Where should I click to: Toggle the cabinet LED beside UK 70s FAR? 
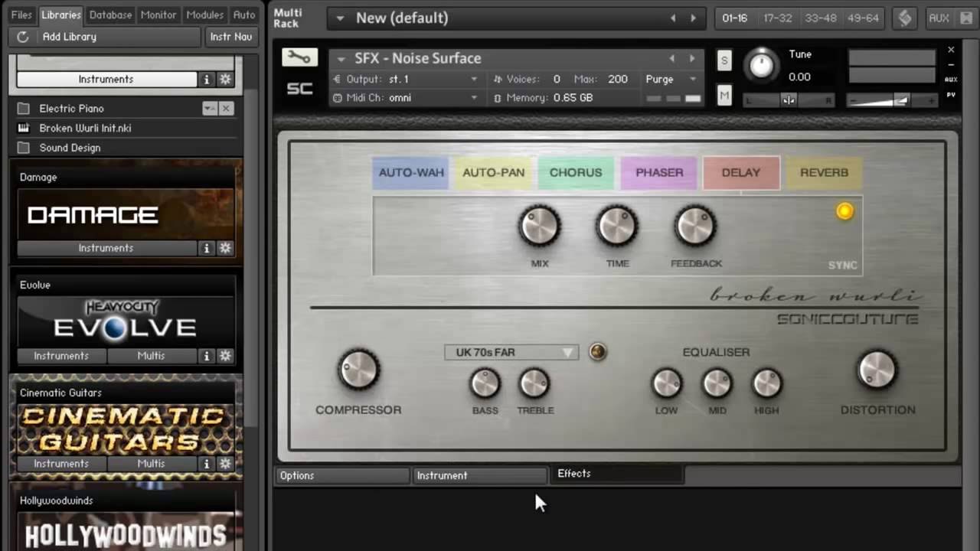[x=597, y=352]
